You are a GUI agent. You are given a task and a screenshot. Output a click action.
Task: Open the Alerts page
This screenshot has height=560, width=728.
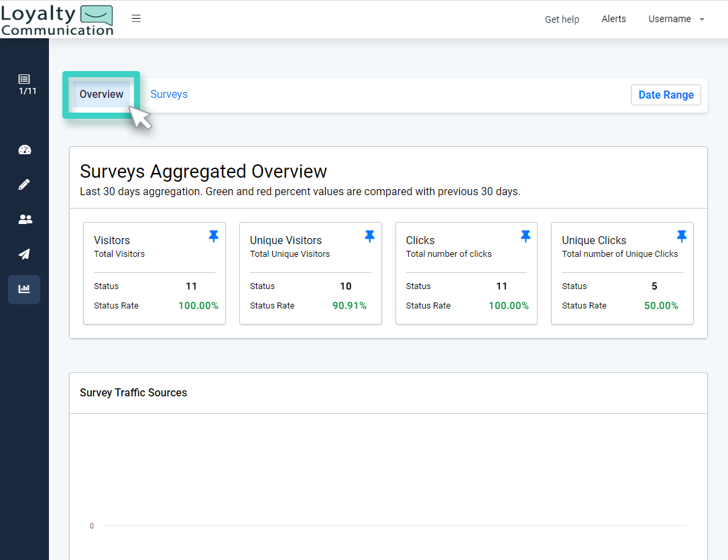(613, 19)
